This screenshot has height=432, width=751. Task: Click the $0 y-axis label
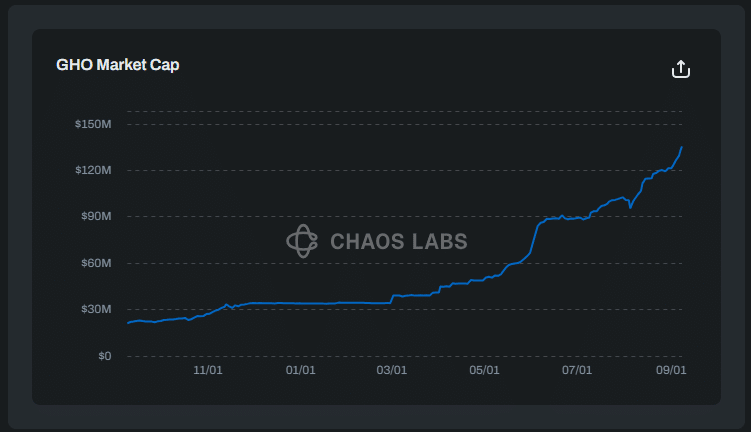(104, 356)
